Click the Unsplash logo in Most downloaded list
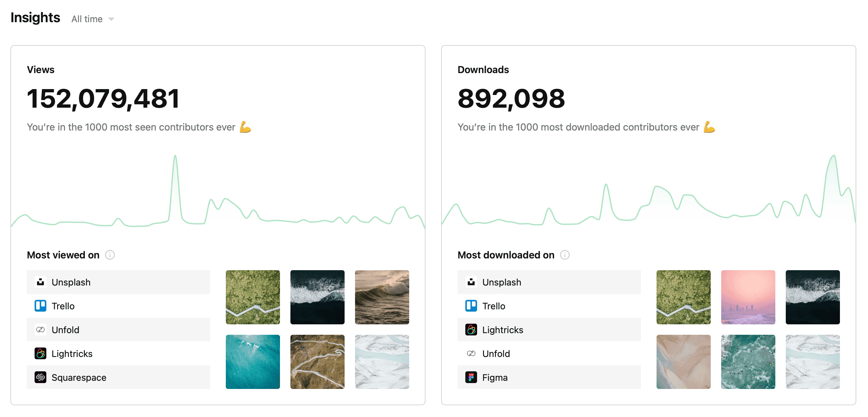This screenshot has width=868, height=417. point(471,282)
